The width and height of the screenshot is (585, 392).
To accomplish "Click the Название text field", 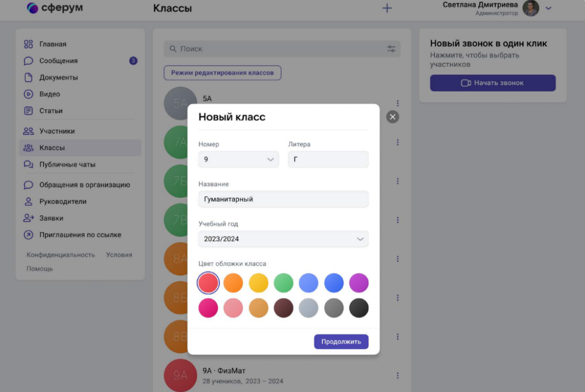I will 283,199.
